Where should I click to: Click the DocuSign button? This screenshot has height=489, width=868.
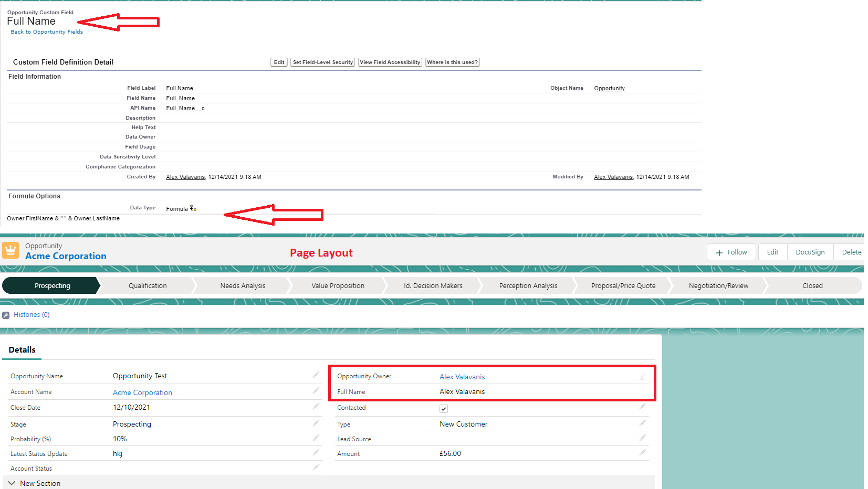809,252
